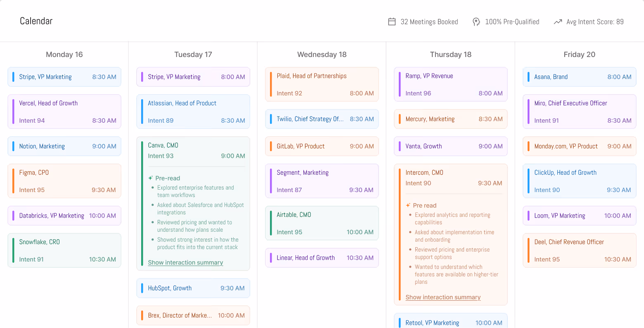Click the calendar icon beside 32 Meetings Booked
Screen dimensions: 644x328
tap(392, 21)
